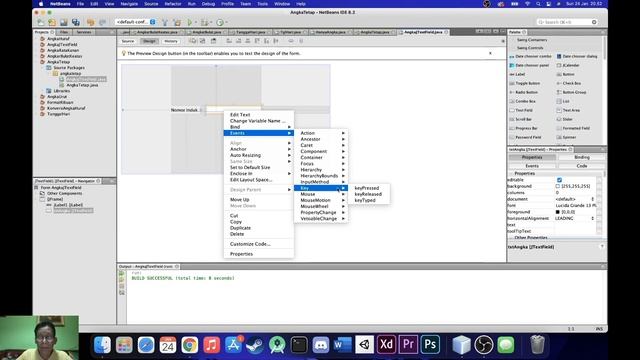Open the Terminal app in the Dock

299,345
